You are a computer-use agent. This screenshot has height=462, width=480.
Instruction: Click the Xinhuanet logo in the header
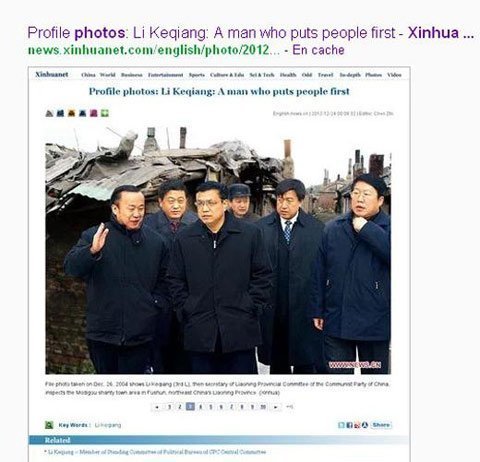click(52, 74)
